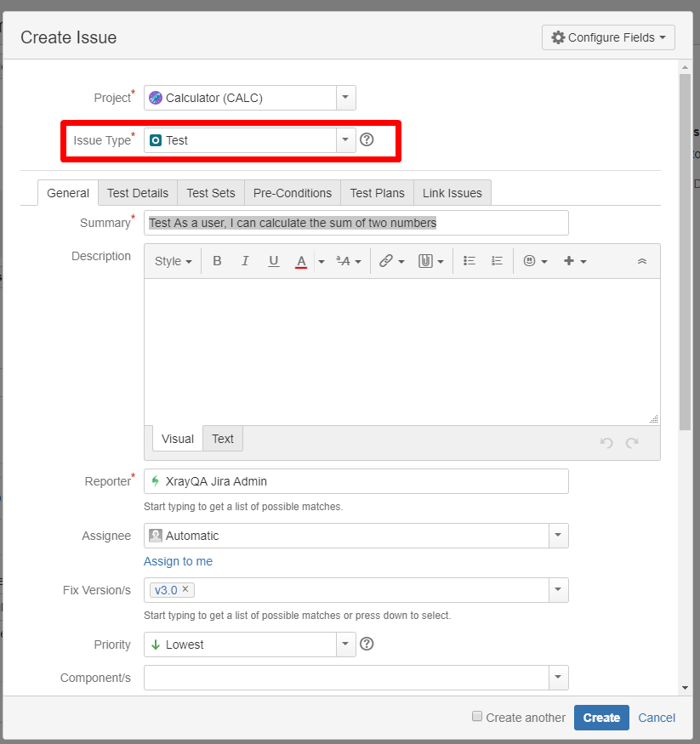Image resolution: width=700 pixels, height=744 pixels.
Task: Open more colors arrow beside text color
Action: pyautogui.click(x=322, y=261)
